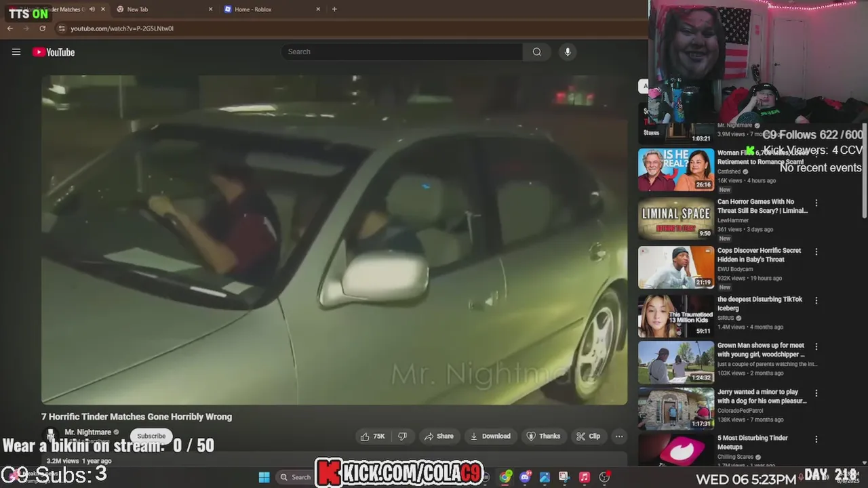The height and width of the screenshot is (488, 868).
Task: Click the '3.2M views 1 year ago' text
Action: coord(79,461)
